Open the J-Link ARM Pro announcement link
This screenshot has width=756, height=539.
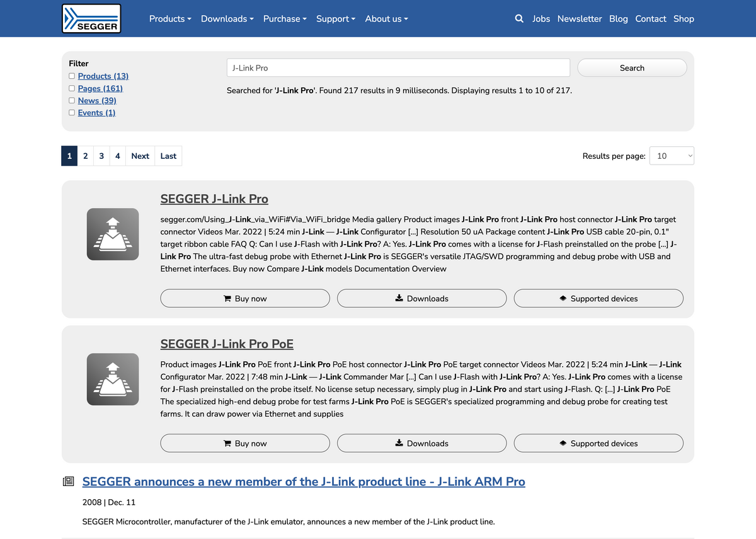[304, 482]
